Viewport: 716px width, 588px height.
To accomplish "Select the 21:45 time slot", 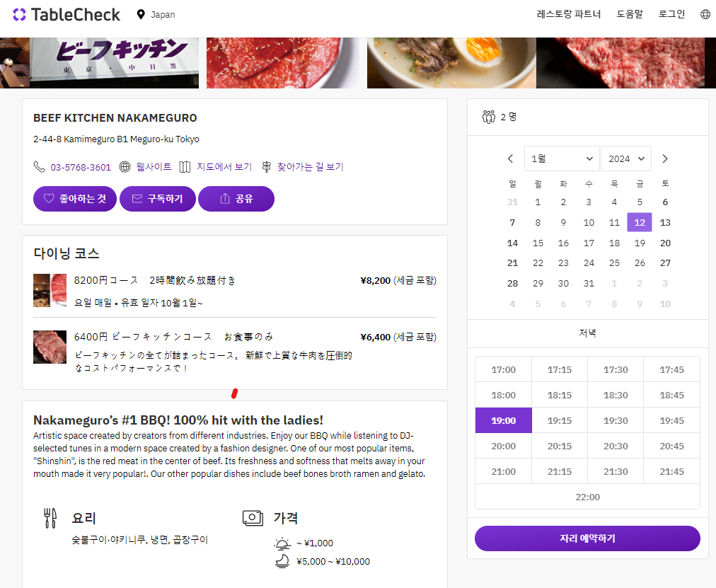I will pyautogui.click(x=671, y=471).
